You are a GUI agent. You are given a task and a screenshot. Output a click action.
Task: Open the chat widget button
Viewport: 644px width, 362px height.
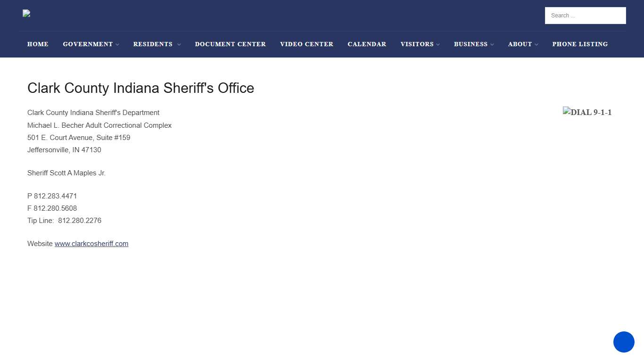tap(624, 342)
